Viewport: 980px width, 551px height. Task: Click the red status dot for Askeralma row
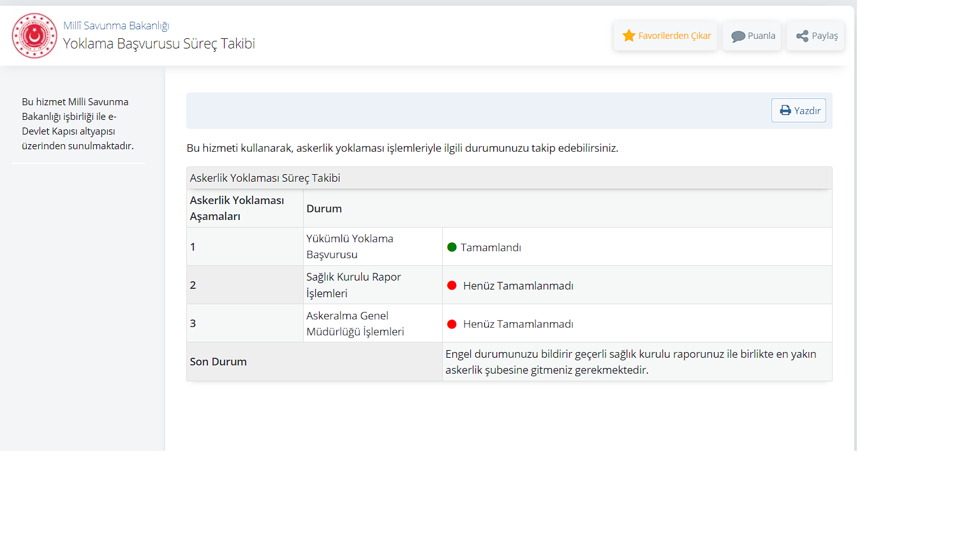[x=452, y=324]
